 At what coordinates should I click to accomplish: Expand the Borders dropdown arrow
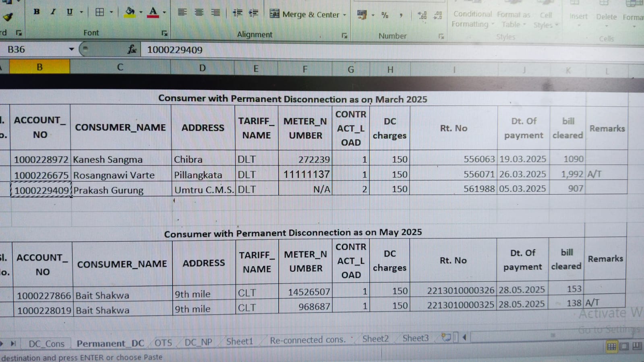coord(112,12)
